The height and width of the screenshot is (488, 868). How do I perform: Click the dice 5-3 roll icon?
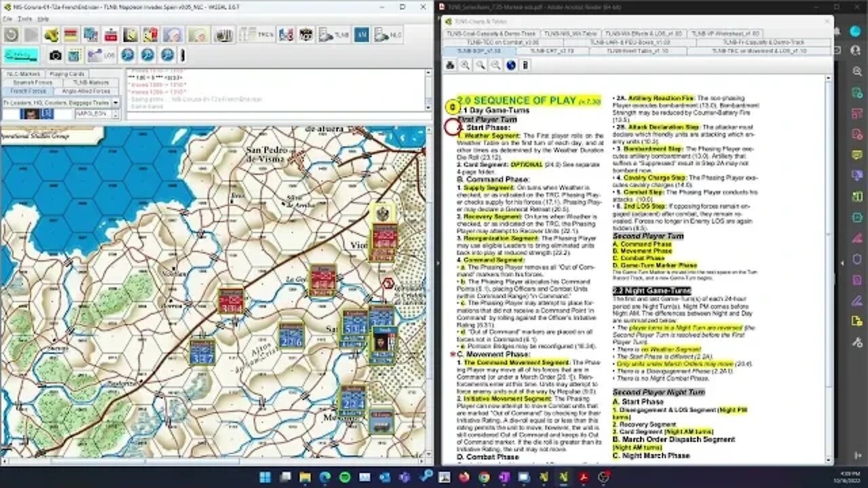point(286,35)
